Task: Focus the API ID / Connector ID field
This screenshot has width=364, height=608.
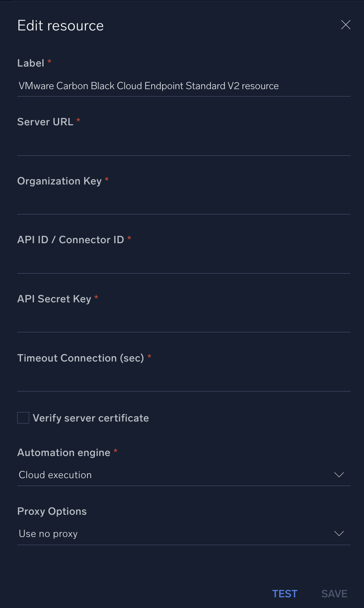Action: pyautogui.click(x=184, y=263)
